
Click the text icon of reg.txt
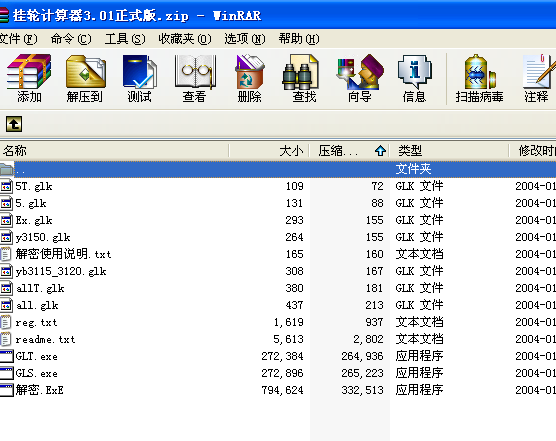[5, 322]
